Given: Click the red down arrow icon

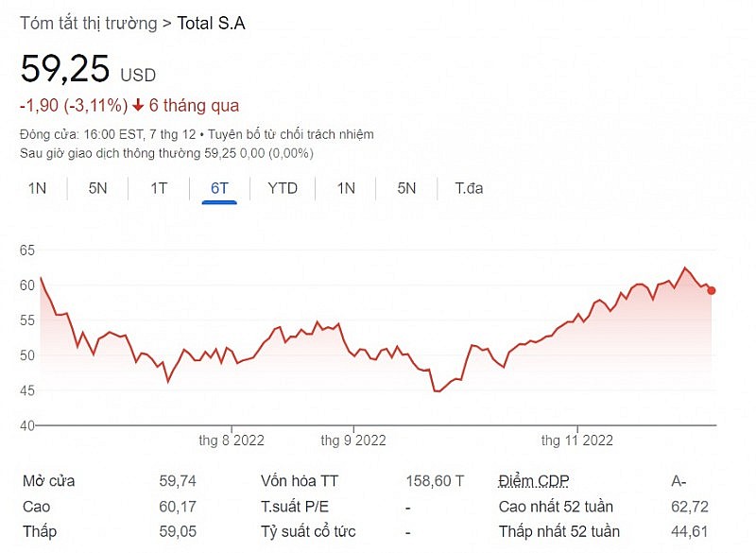Looking at the screenshot, I should coord(137,106).
